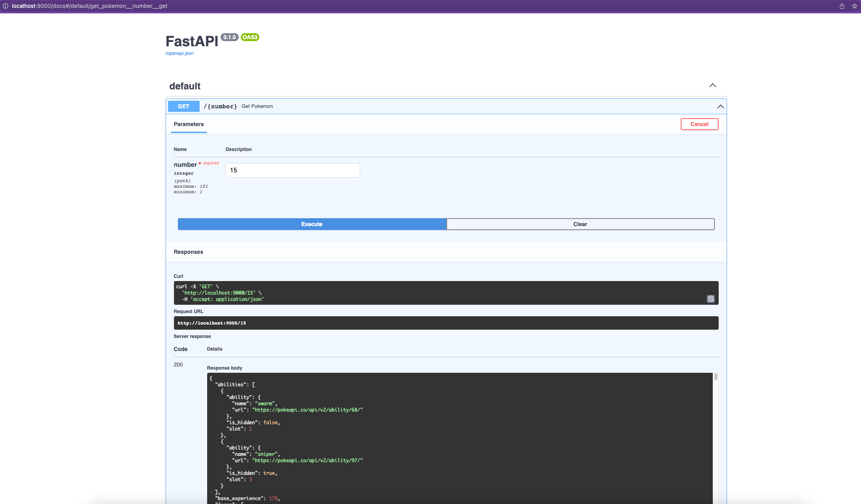Viewport: 861px width, 504px height.
Task: Open the /openapi.json link
Action: (x=179, y=53)
